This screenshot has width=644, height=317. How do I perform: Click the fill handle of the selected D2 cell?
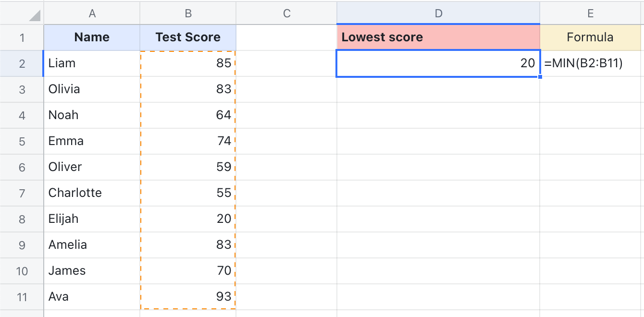(x=539, y=76)
